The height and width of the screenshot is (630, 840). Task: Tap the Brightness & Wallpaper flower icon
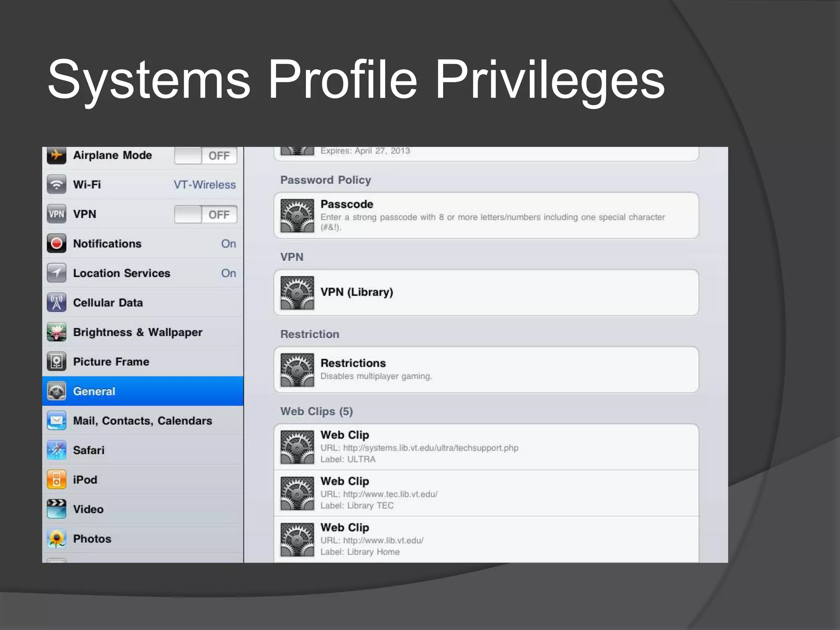point(57,332)
